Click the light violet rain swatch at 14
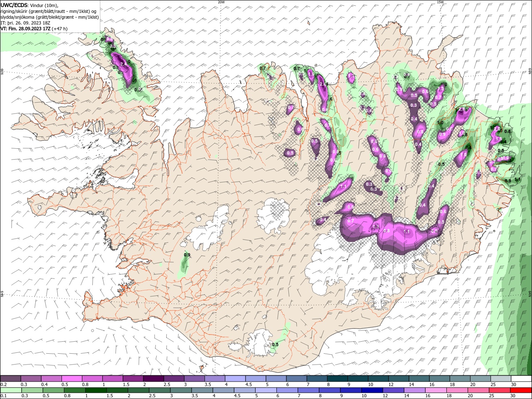532x399 pixels. (x=414, y=391)
